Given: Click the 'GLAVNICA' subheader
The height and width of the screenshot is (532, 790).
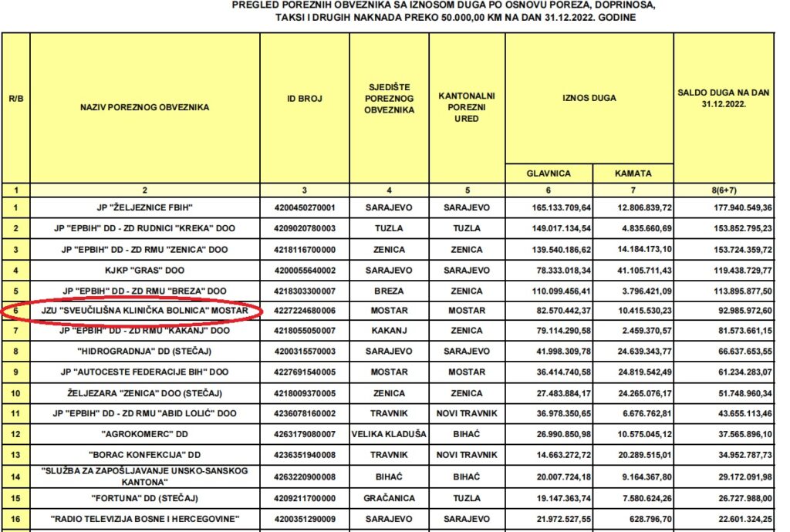Looking at the screenshot, I should point(549,173).
